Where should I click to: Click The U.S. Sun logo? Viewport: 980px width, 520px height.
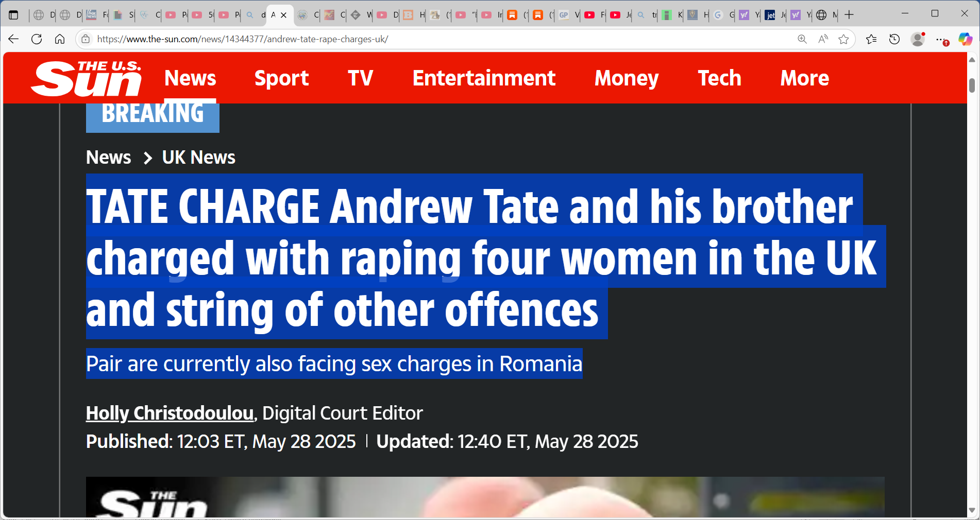tap(86, 78)
